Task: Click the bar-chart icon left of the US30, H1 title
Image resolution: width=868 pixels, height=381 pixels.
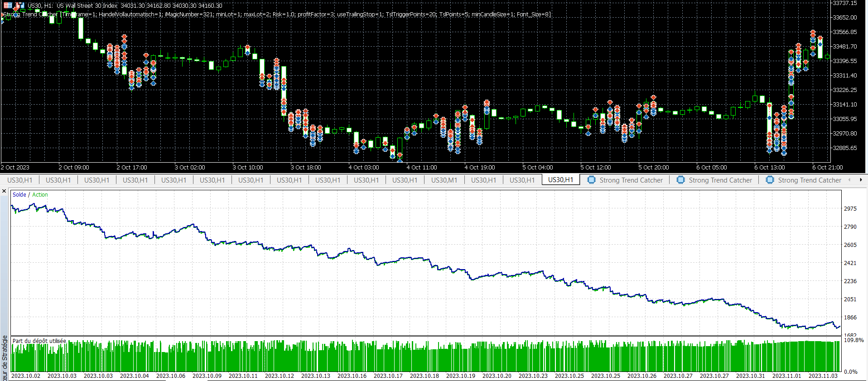Action: [20, 5]
